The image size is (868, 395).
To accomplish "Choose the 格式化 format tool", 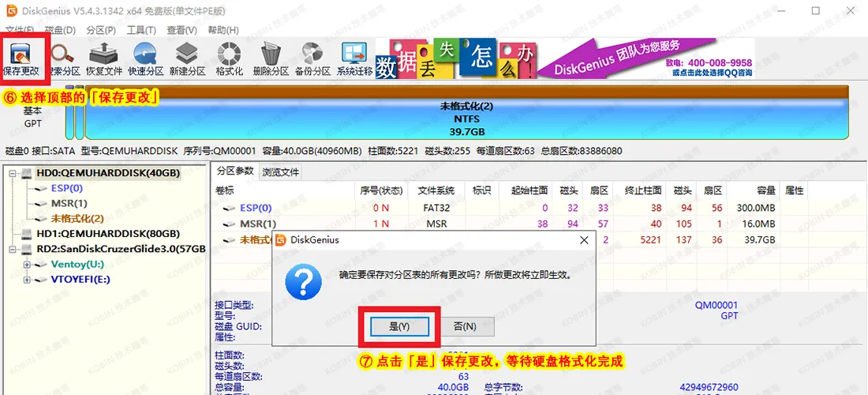I will 229,59.
